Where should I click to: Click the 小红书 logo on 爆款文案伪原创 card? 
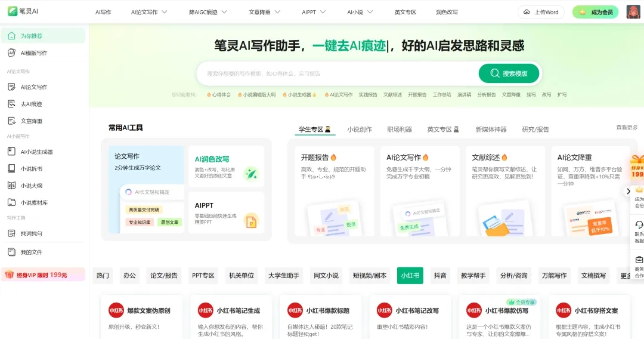click(x=116, y=310)
